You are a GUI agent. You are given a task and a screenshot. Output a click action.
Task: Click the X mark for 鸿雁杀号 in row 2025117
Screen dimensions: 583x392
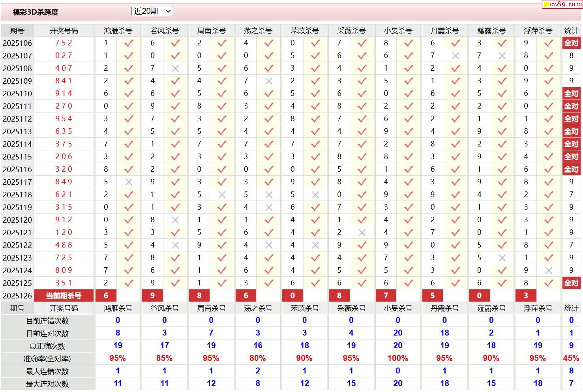[129, 182]
